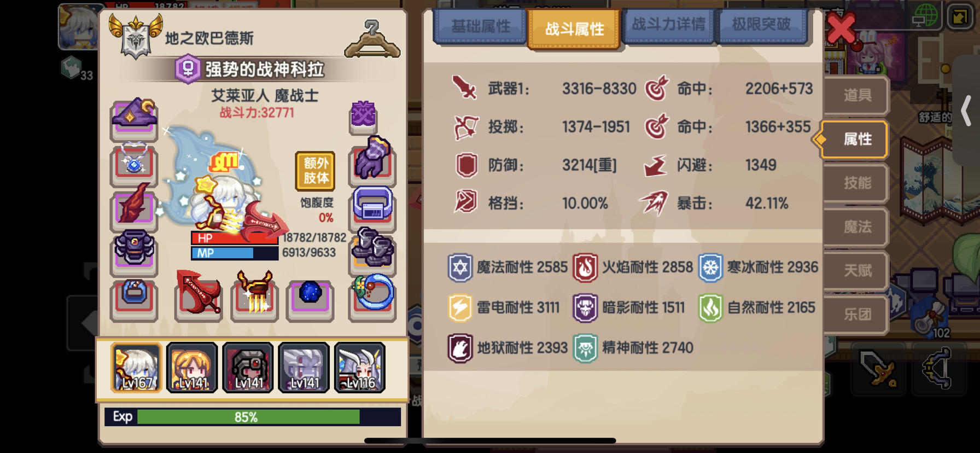The width and height of the screenshot is (980, 453).
Task: Select the horned helmet trophy slot
Action: pyautogui.click(x=254, y=295)
